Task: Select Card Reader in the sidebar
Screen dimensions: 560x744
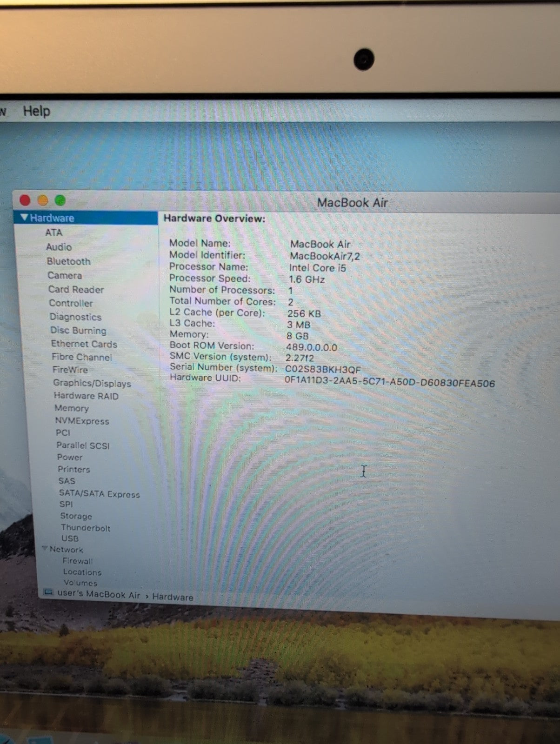Action: coord(76,289)
